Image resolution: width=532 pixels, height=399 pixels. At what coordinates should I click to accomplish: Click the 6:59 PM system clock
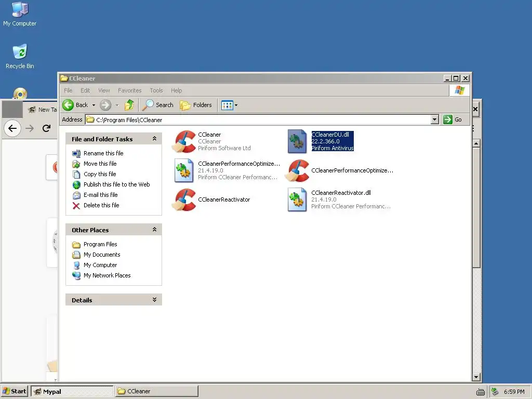click(x=514, y=392)
